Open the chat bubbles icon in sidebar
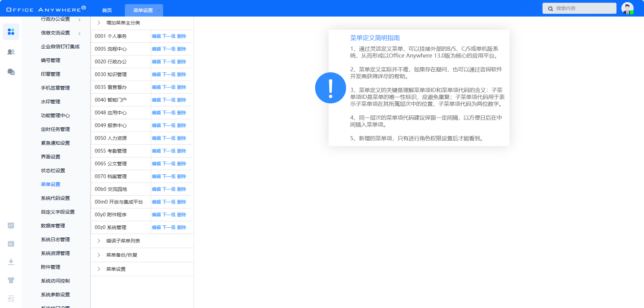 11,72
